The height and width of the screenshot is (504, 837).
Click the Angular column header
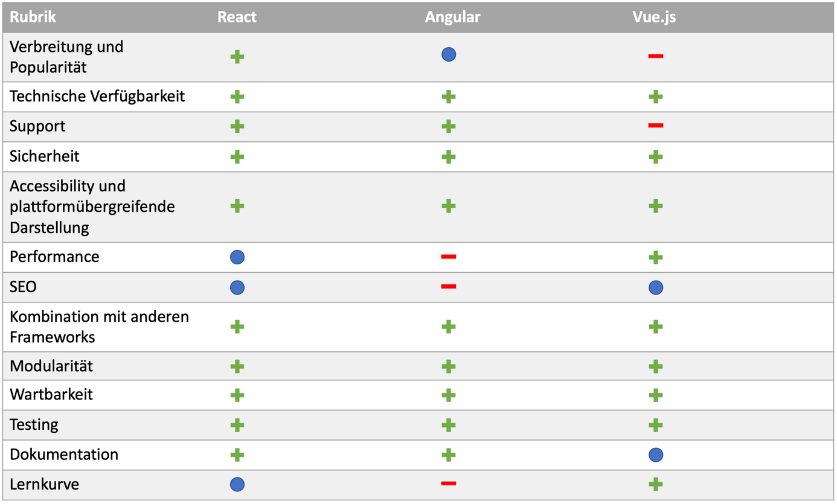point(452,17)
